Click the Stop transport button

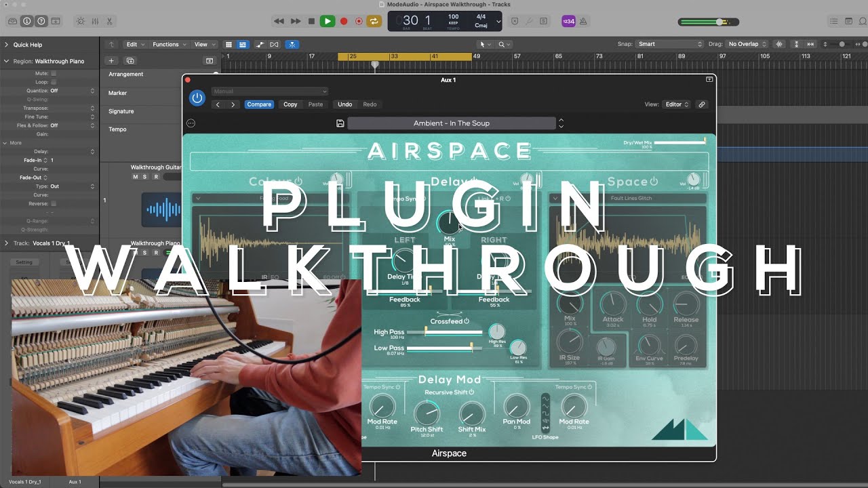click(x=311, y=21)
